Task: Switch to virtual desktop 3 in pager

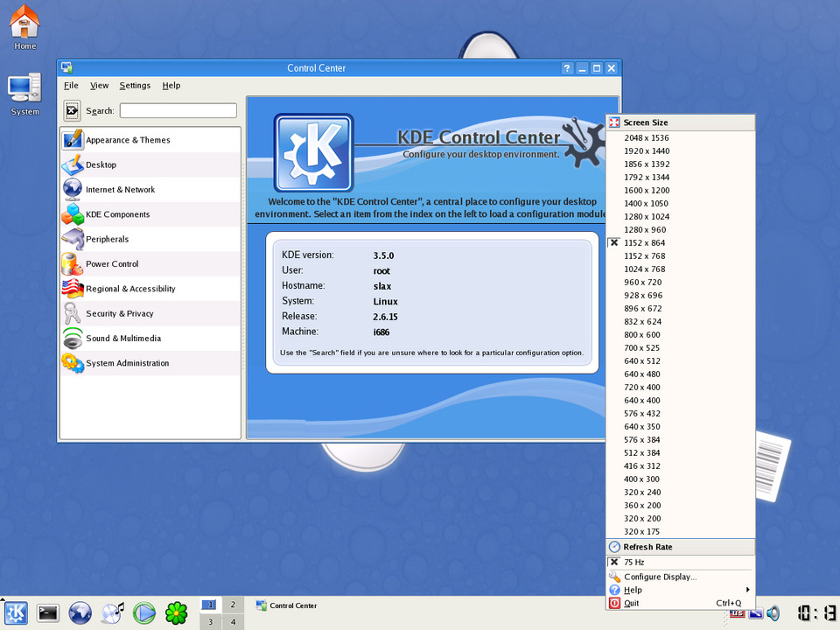Action: click(x=210, y=622)
